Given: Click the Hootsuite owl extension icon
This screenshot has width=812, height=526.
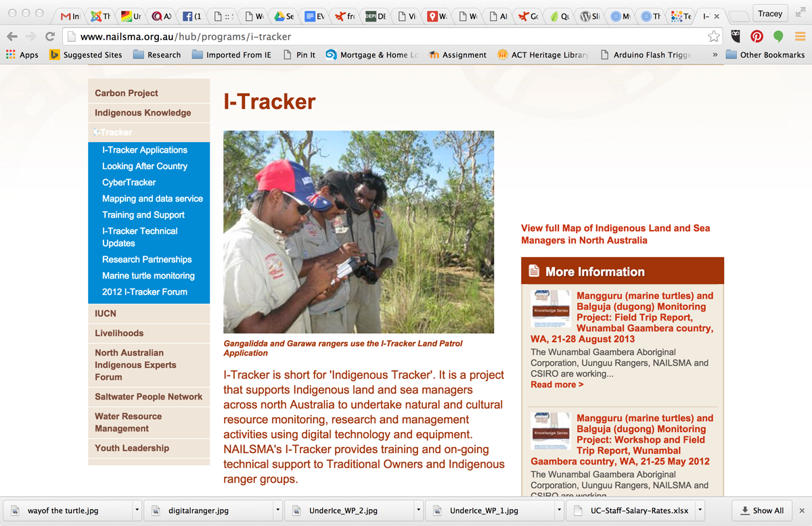Looking at the screenshot, I should [736, 37].
